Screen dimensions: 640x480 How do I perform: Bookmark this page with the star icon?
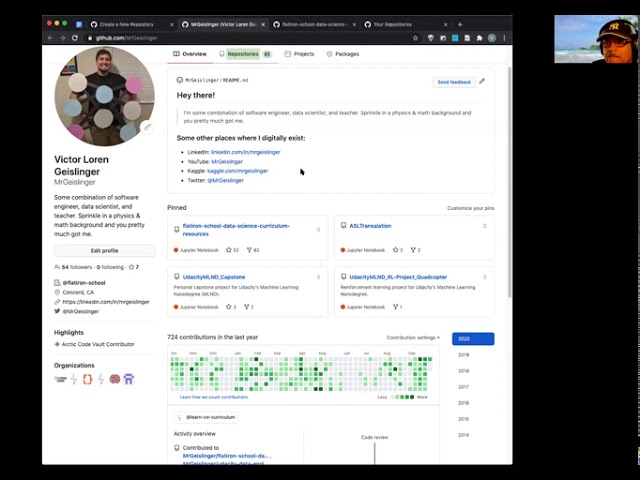point(416,38)
